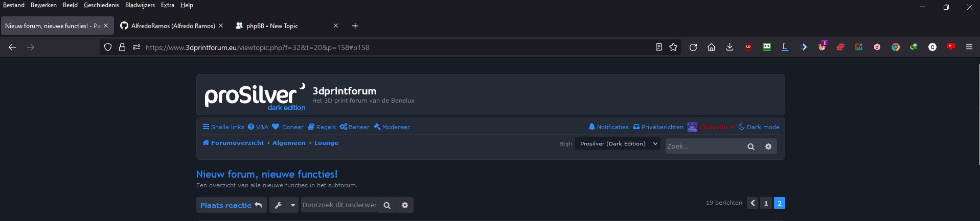This screenshot has height=221, width=980.
Task: Open the Firefox downloads icon
Action: point(730,47)
